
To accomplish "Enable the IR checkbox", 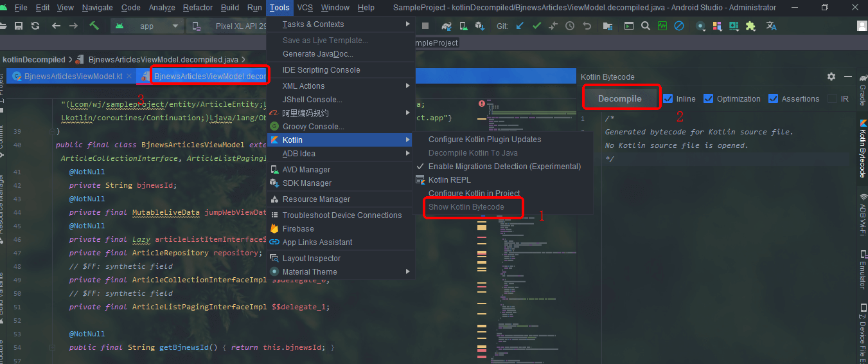I will point(833,98).
